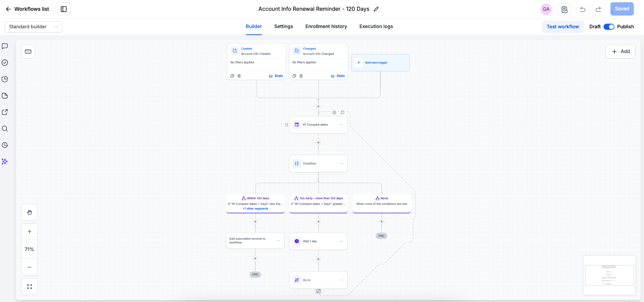Screen dimensions: 644x302
Task: Edit workflow name with pencil icon
Action: (x=376, y=9)
